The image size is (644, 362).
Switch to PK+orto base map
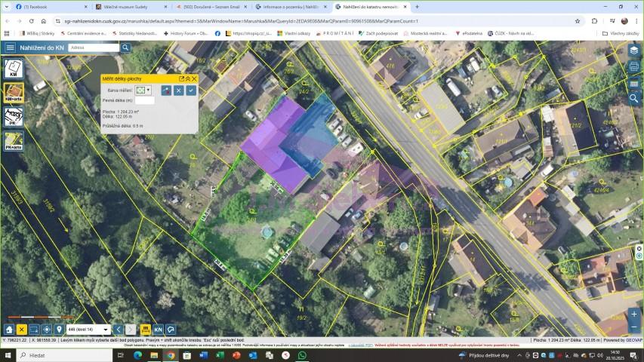13,140
